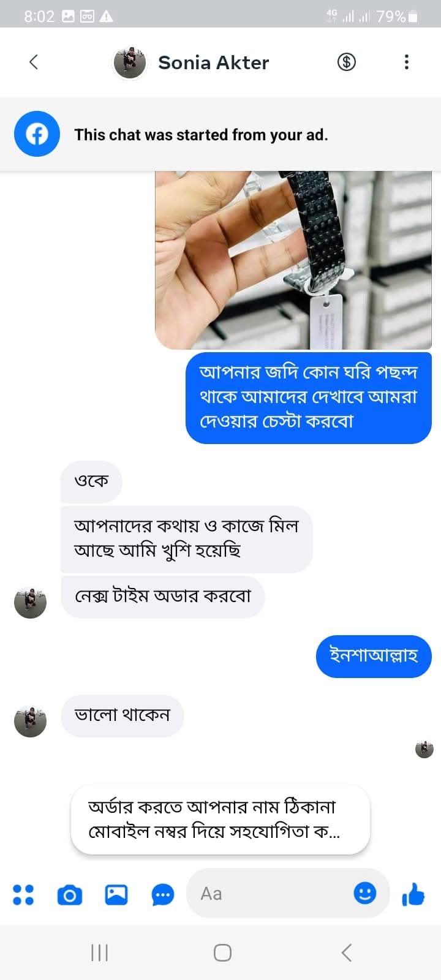
Task: Tap the Android recent apps button
Action: pos(99,952)
